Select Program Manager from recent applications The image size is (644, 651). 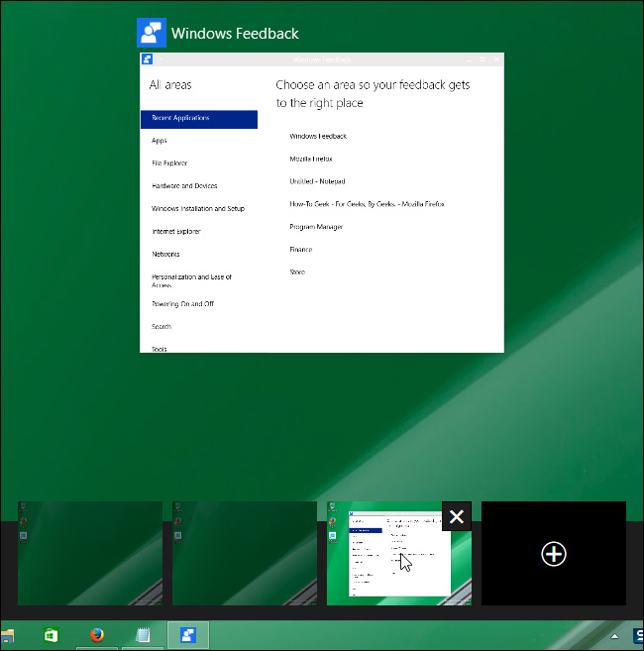316,227
